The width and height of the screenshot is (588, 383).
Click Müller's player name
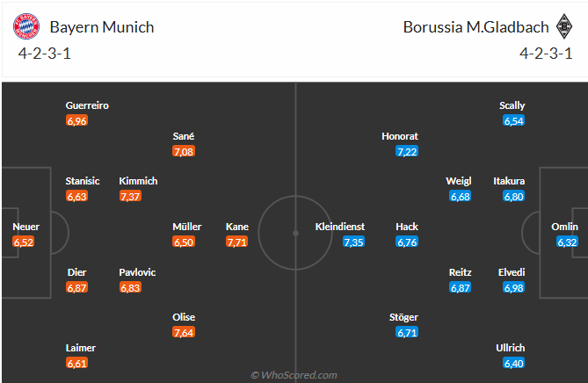pyautogui.click(x=186, y=227)
